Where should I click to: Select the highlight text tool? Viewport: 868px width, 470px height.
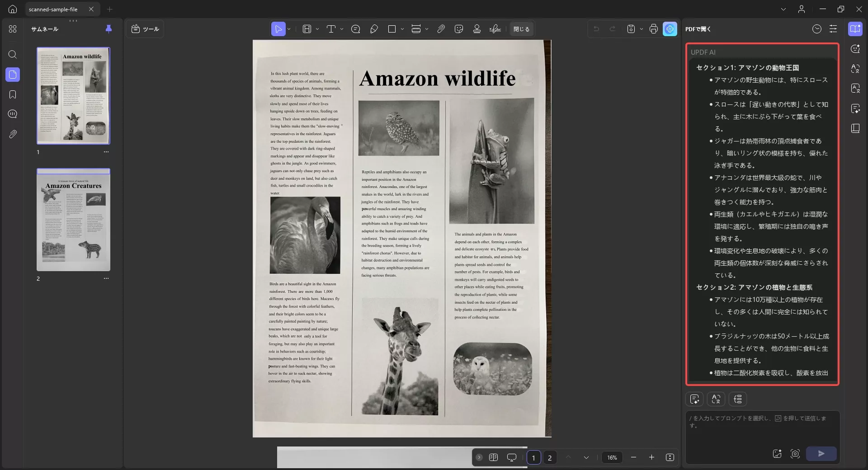tap(307, 29)
